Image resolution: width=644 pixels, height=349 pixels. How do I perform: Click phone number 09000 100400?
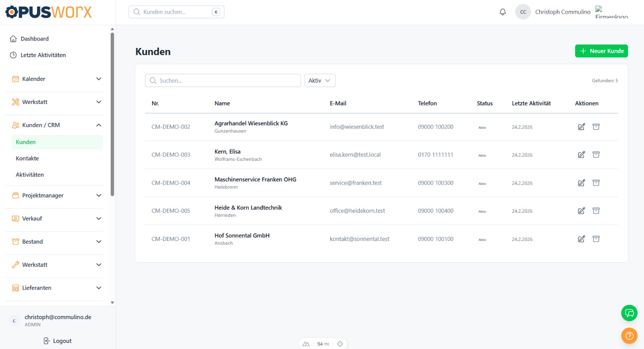436,211
